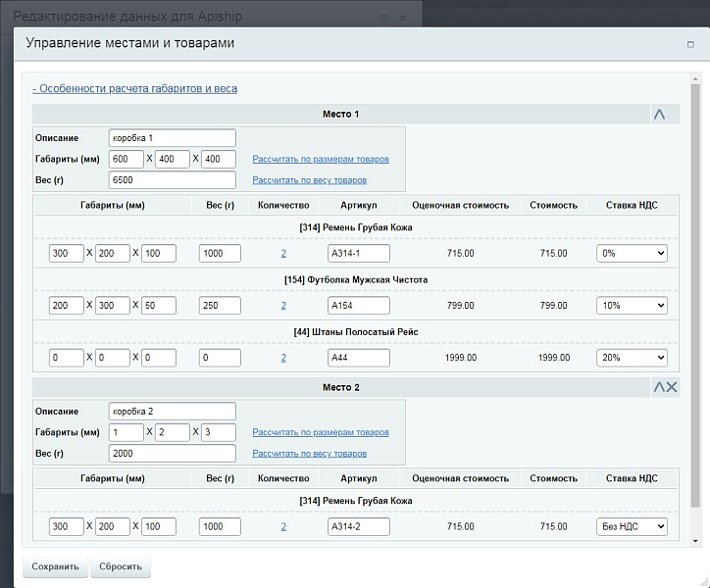
Task: Open the Без НДС rate dropdown
Action: click(632, 527)
